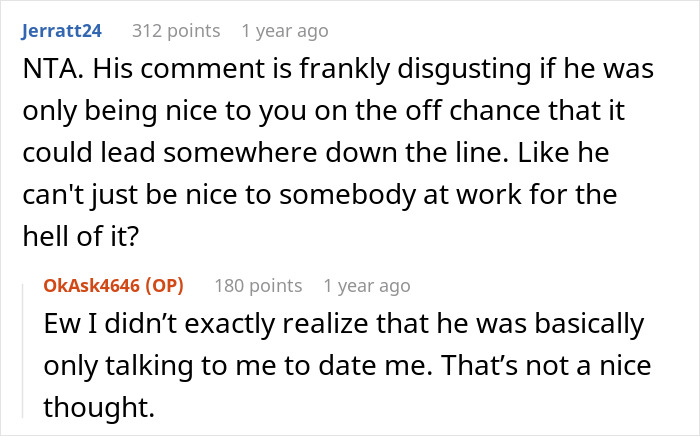Open timestamp link on OkAsk4646's reply
Viewport: 700px width, 436px height.
pos(366,286)
